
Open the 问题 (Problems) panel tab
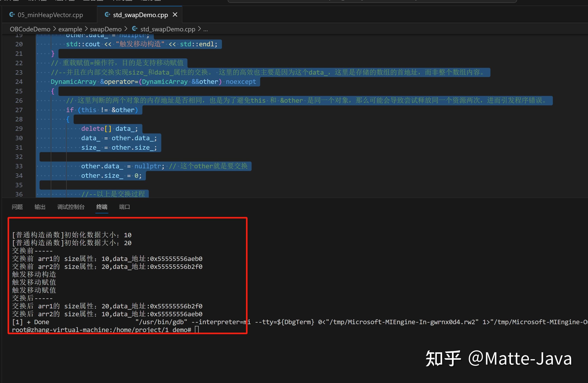(17, 207)
